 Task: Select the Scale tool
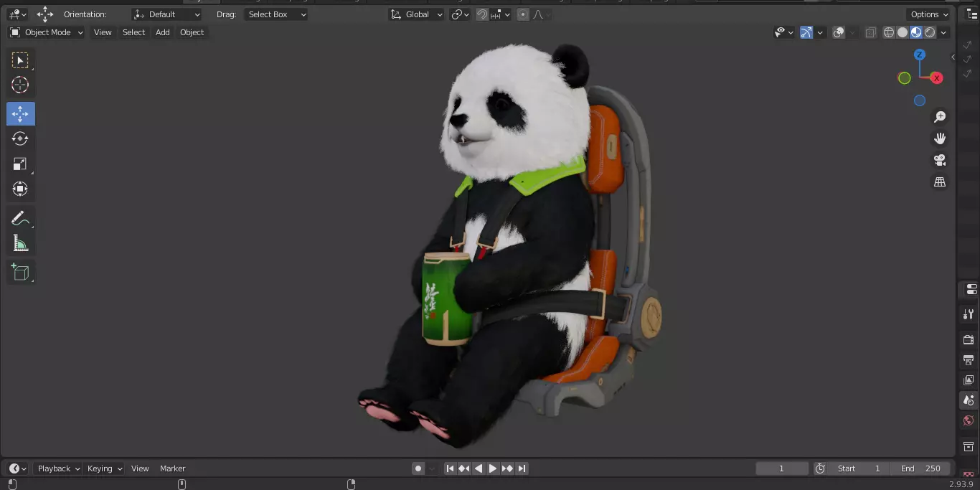click(20, 164)
